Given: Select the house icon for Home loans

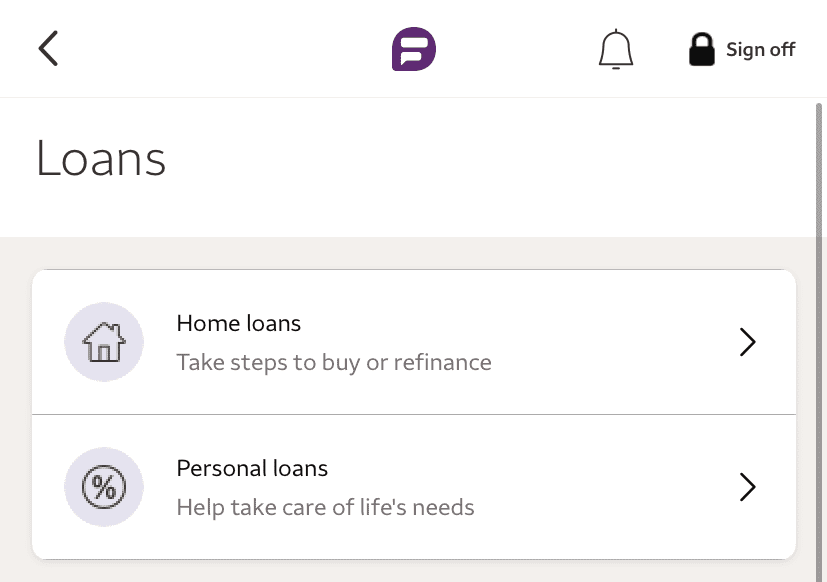Looking at the screenshot, I should click(104, 341).
